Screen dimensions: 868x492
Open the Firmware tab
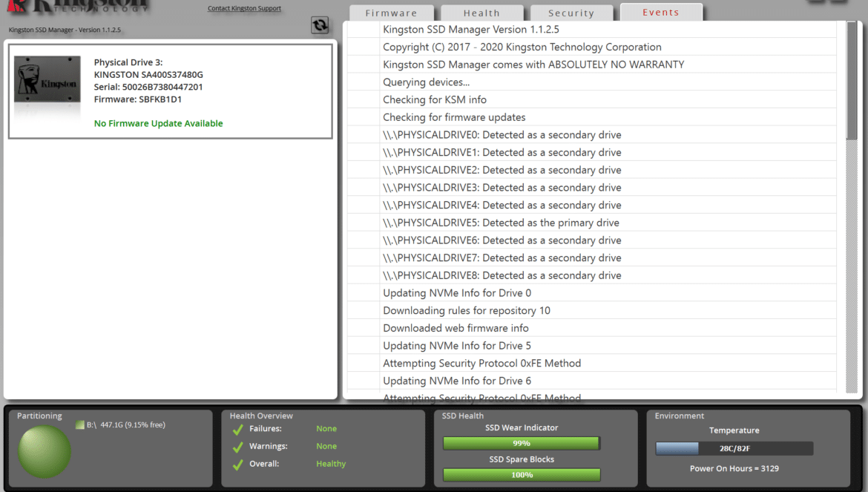[392, 13]
